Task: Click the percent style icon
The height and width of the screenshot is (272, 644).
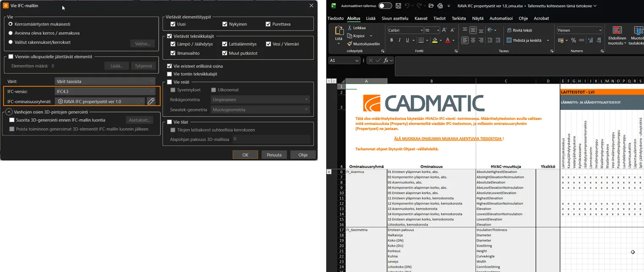Action: (x=573, y=40)
